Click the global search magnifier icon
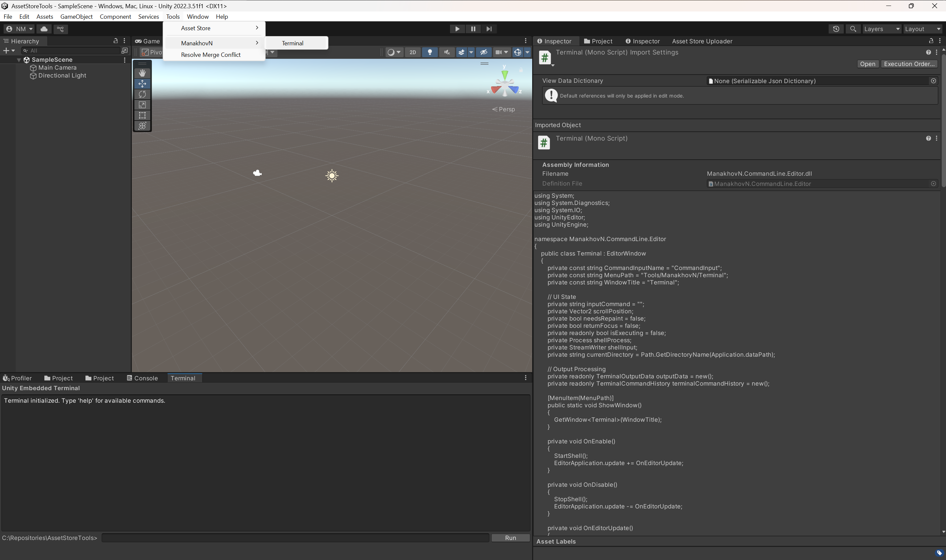The width and height of the screenshot is (946, 560). [x=853, y=29]
